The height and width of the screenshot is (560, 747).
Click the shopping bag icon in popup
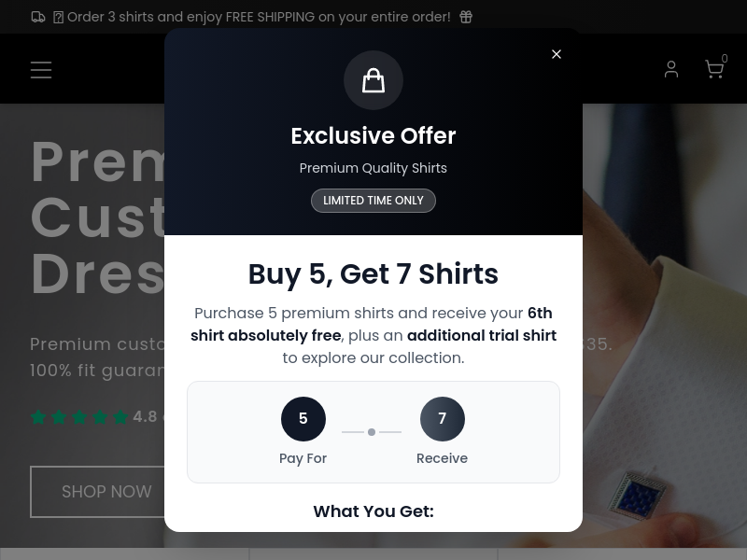click(x=373, y=80)
